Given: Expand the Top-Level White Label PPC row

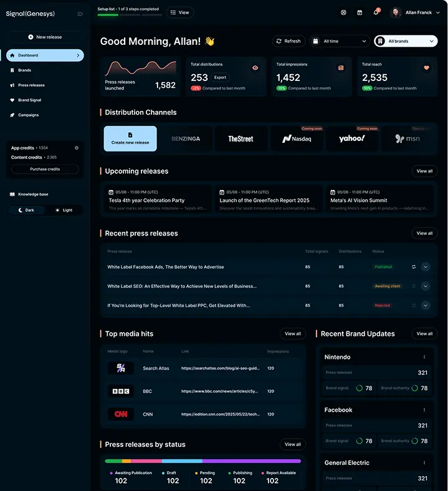Looking at the screenshot, I should [x=426, y=305].
